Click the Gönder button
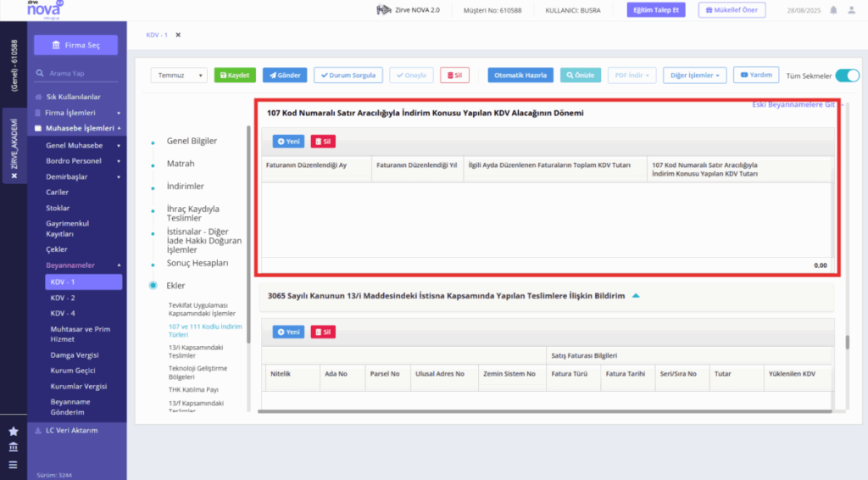868x480 pixels. [285, 75]
